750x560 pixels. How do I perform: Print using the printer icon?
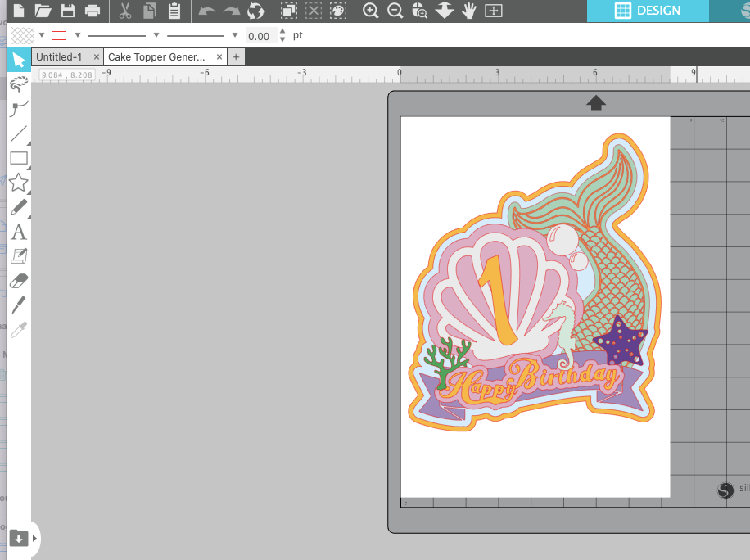click(93, 11)
